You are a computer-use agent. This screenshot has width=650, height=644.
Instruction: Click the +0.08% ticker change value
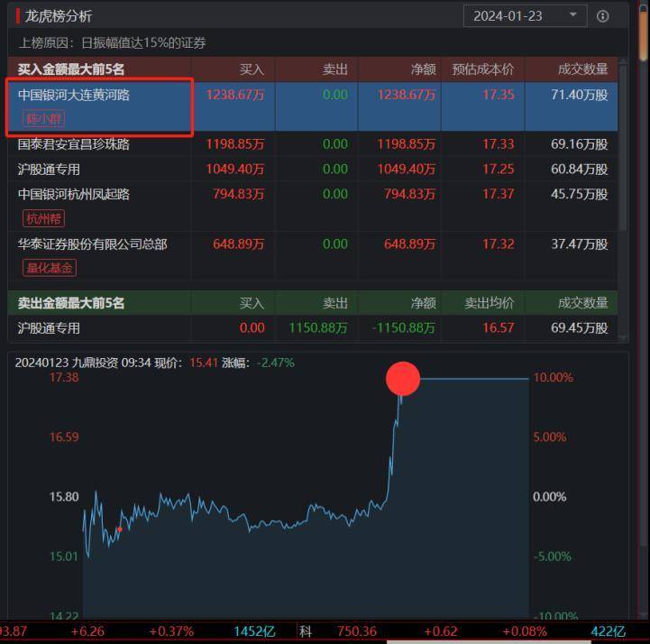pos(525,631)
